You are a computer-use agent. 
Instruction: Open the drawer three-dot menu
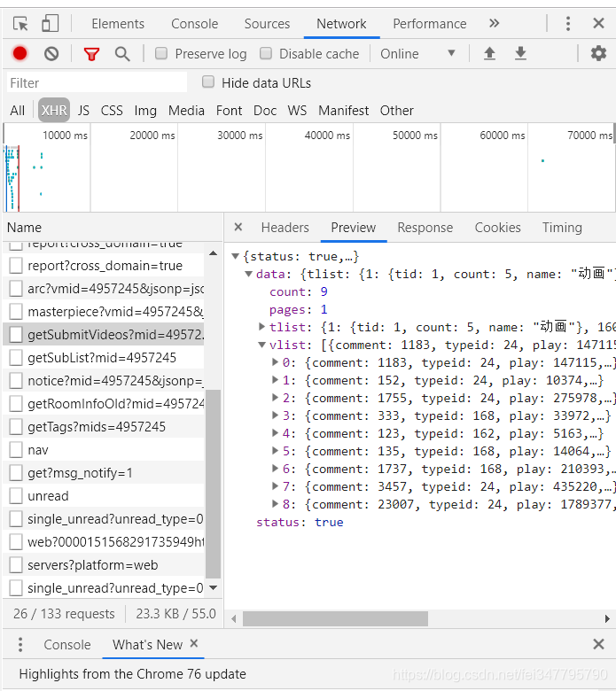click(x=20, y=644)
